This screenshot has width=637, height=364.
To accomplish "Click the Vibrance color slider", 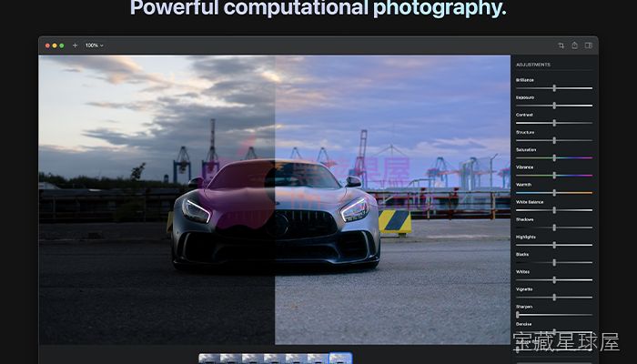I will click(x=554, y=176).
